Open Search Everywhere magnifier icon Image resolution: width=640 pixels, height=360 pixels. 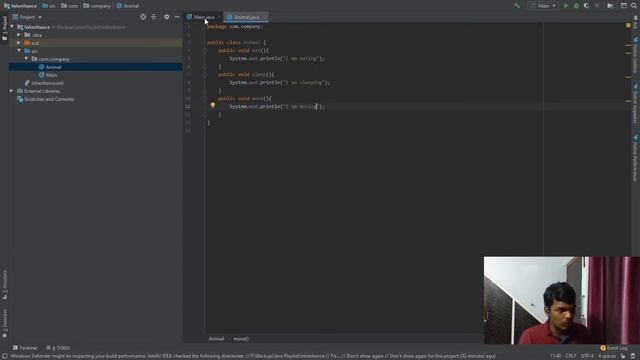(x=634, y=6)
